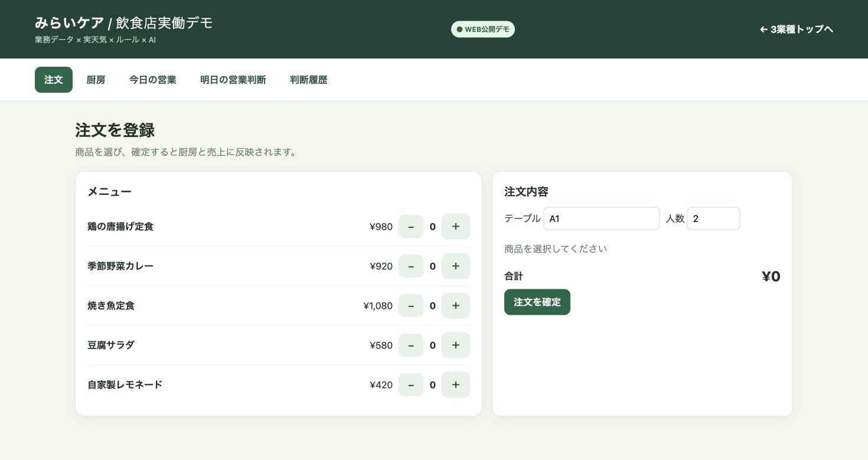The width and height of the screenshot is (868, 460).
Task: Click the 焼き魚定食 menu name
Action: coord(111,306)
